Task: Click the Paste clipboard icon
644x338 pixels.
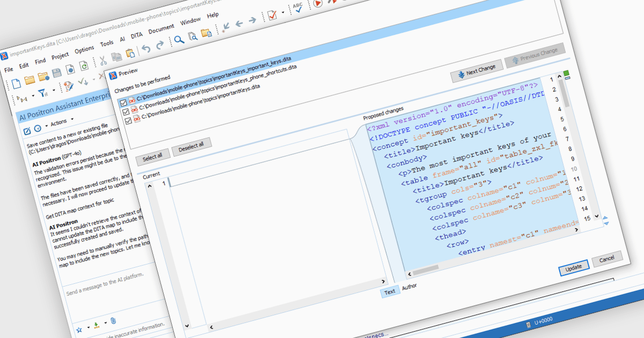Action: 129,54
